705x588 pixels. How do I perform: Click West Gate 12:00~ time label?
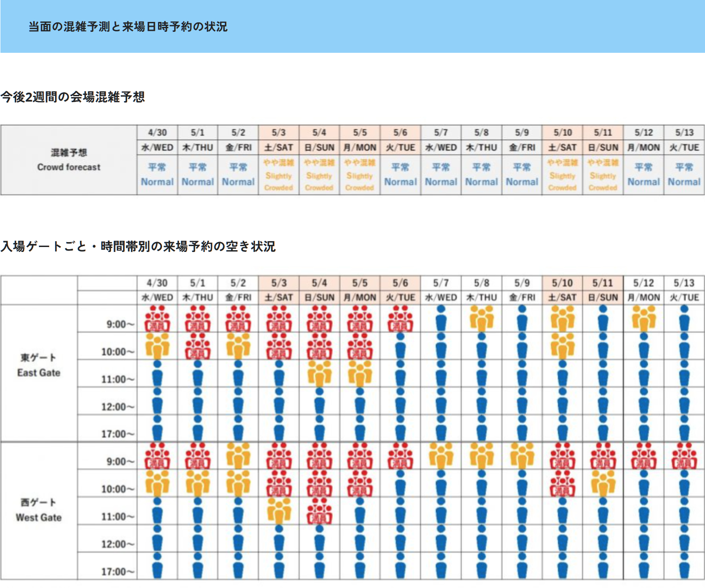coord(118,544)
